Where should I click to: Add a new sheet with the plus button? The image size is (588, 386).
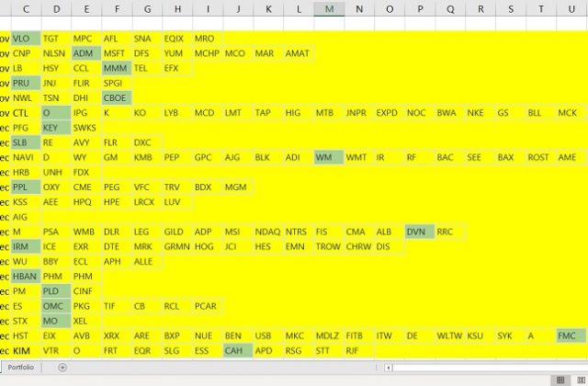(x=62, y=368)
